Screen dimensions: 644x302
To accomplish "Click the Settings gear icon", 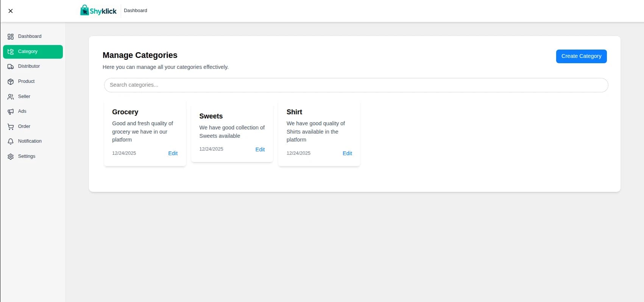I will point(11,157).
